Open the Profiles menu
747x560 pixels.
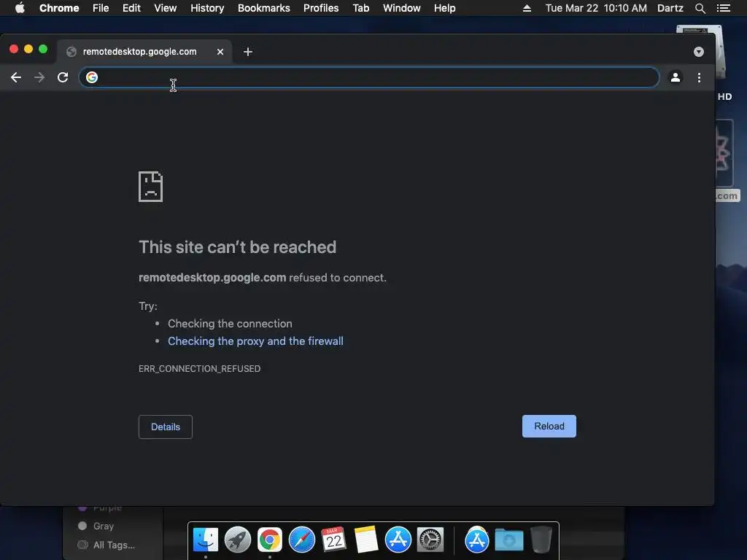click(x=321, y=8)
